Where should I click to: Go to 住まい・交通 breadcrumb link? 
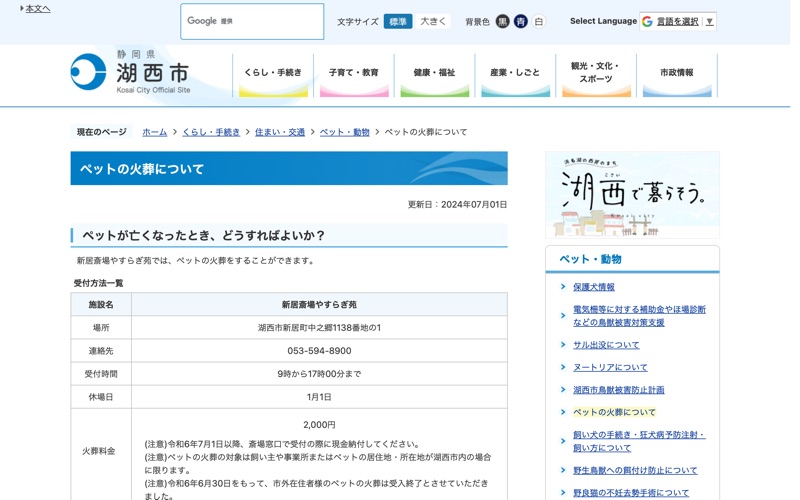click(x=280, y=132)
